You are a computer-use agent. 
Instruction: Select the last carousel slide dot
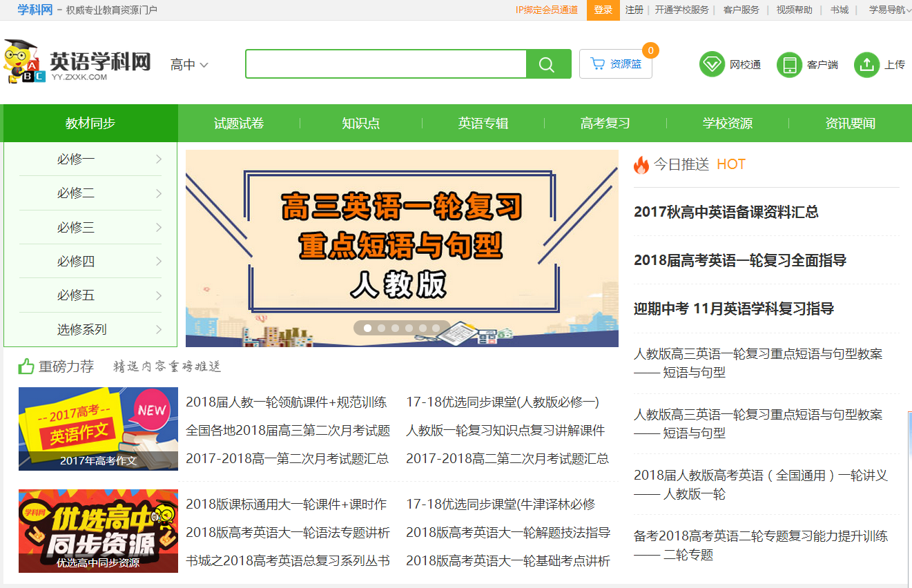click(x=436, y=328)
